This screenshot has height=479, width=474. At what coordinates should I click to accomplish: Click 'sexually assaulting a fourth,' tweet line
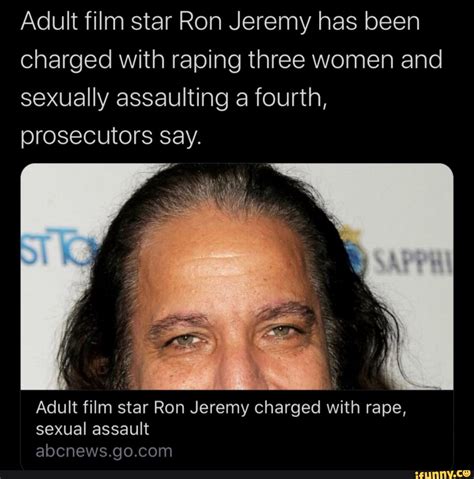[x=173, y=99]
